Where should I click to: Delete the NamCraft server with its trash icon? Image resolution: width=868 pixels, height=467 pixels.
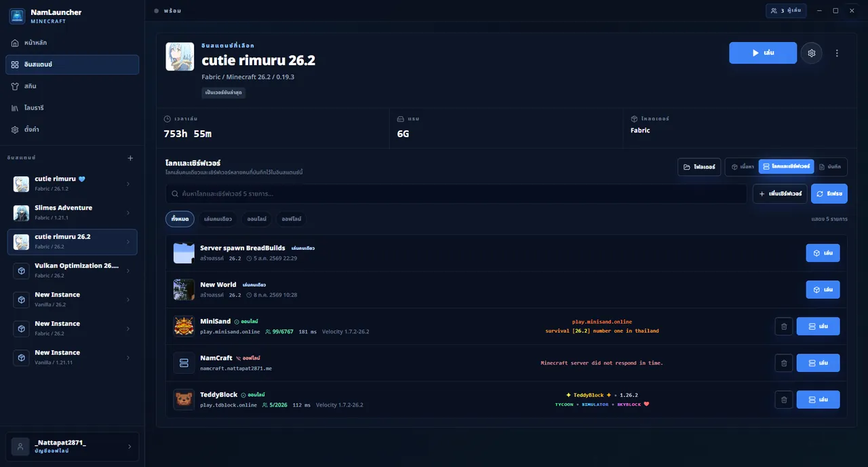784,363
